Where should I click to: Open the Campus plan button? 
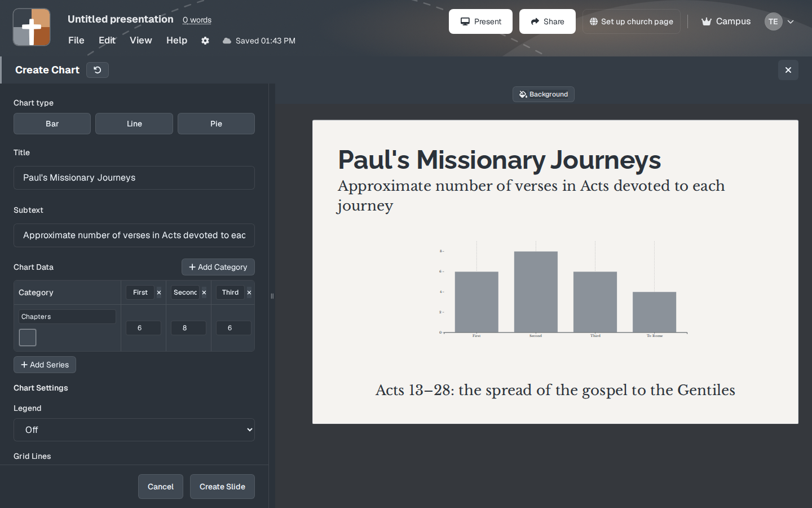(726, 21)
